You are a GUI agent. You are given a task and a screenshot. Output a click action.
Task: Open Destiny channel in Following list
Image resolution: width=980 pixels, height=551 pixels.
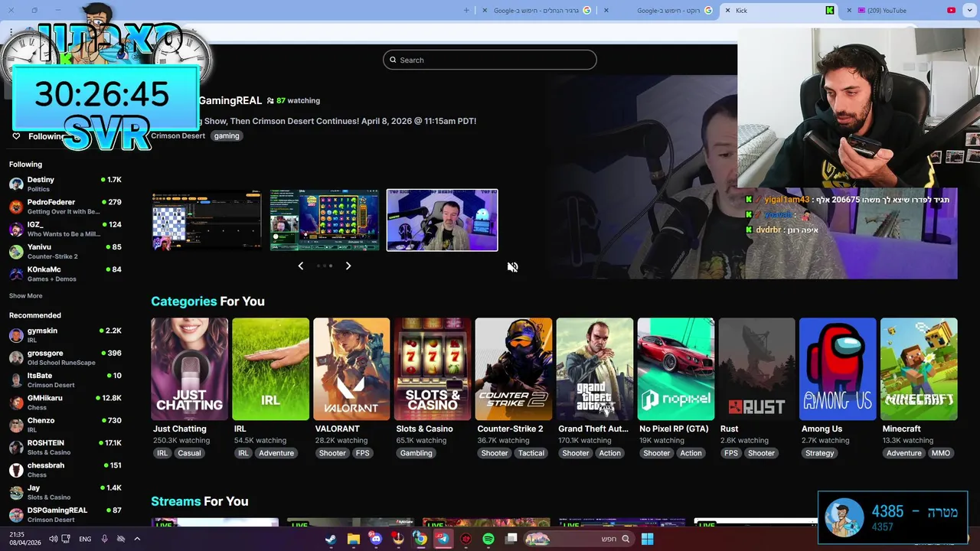[x=65, y=184]
